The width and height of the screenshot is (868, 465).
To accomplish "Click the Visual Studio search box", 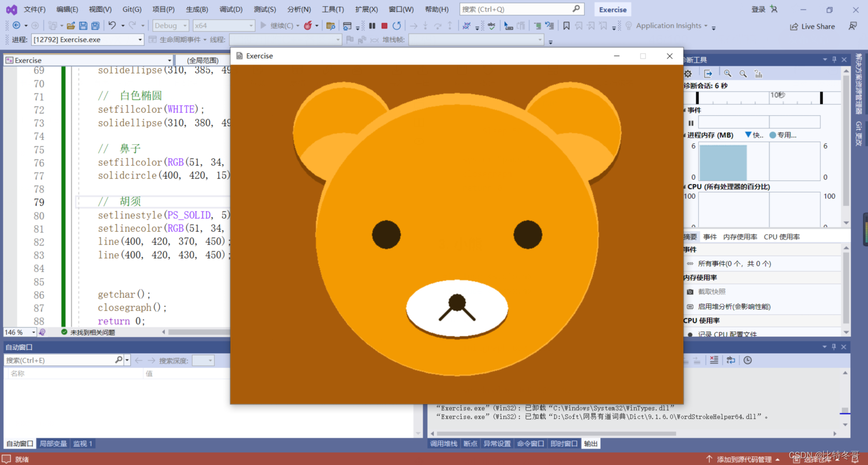I will tap(521, 9).
